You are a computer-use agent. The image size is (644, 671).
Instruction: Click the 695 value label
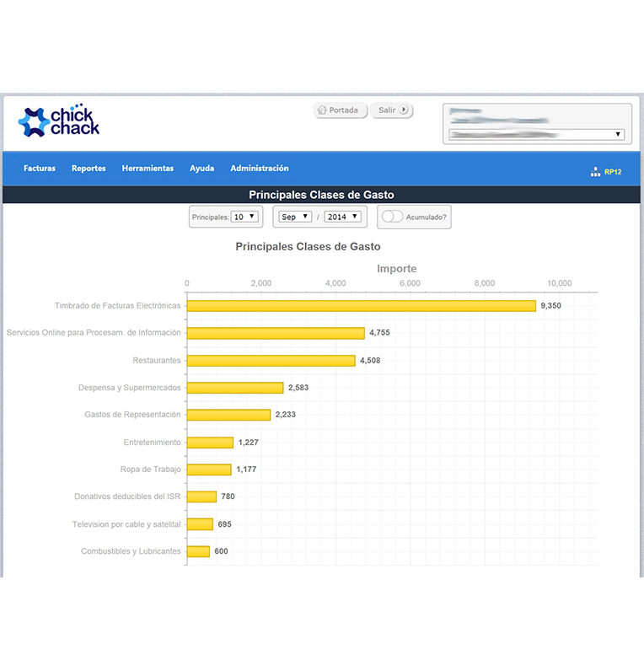(x=225, y=524)
